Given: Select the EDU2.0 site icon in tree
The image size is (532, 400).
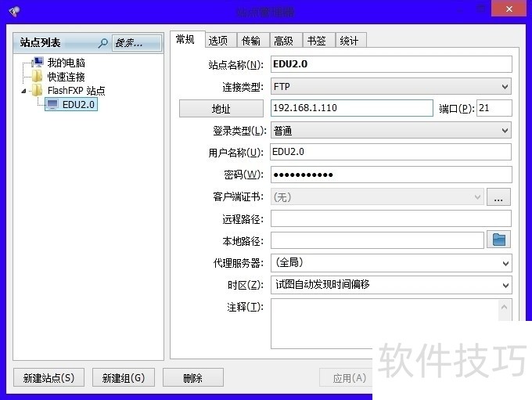Looking at the screenshot, I should click(x=52, y=104).
